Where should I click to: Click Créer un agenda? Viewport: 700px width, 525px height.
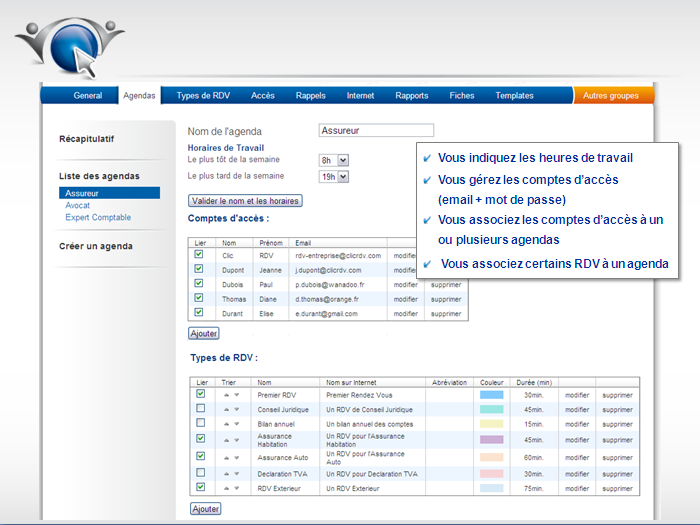(96, 246)
